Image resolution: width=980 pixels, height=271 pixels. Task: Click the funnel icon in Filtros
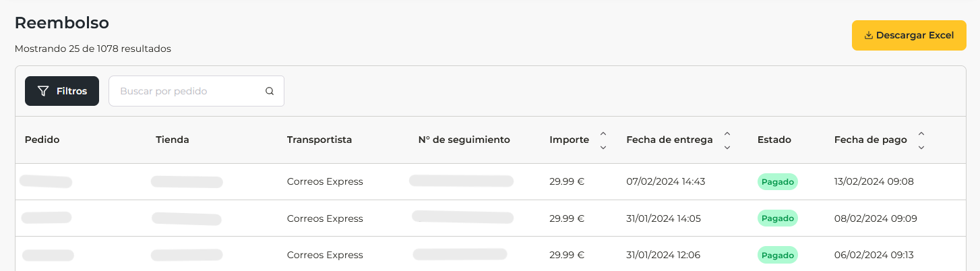pyautogui.click(x=43, y=91)
